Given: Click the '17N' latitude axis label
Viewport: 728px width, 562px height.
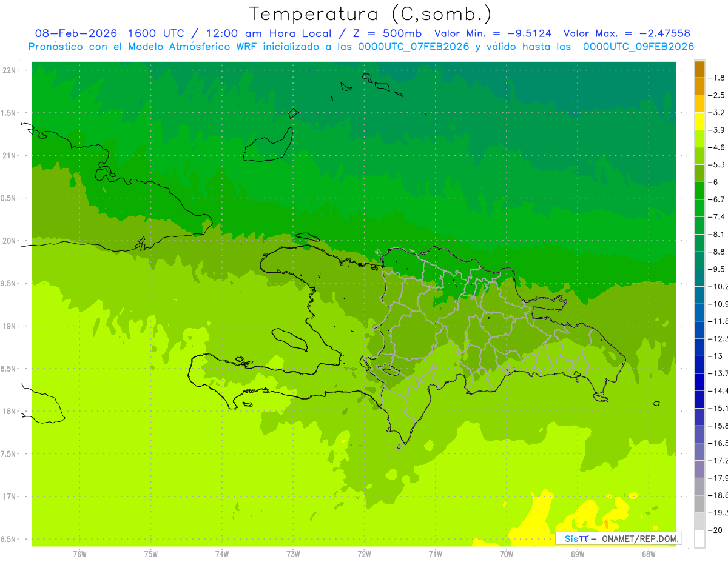Looking at the screenshot, I should tap(10, 497).
